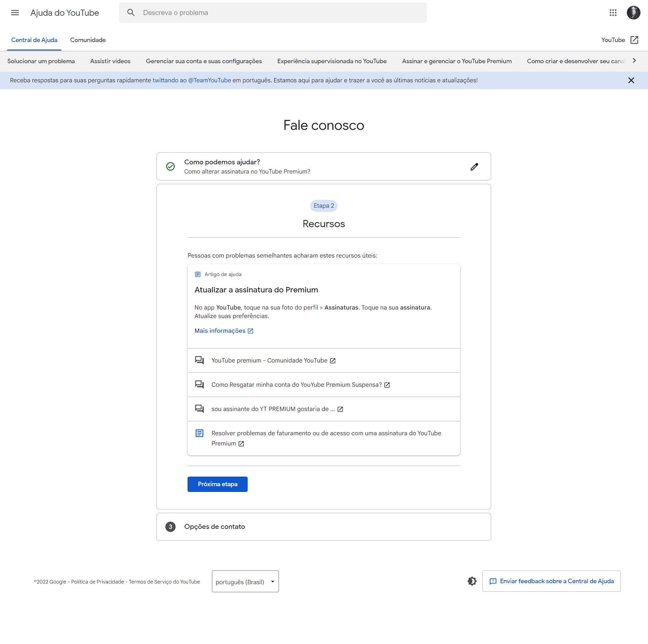Screen dimensions: 648x644
Task: Click the Próxima etapa button
Action: [x=218, y=484]
